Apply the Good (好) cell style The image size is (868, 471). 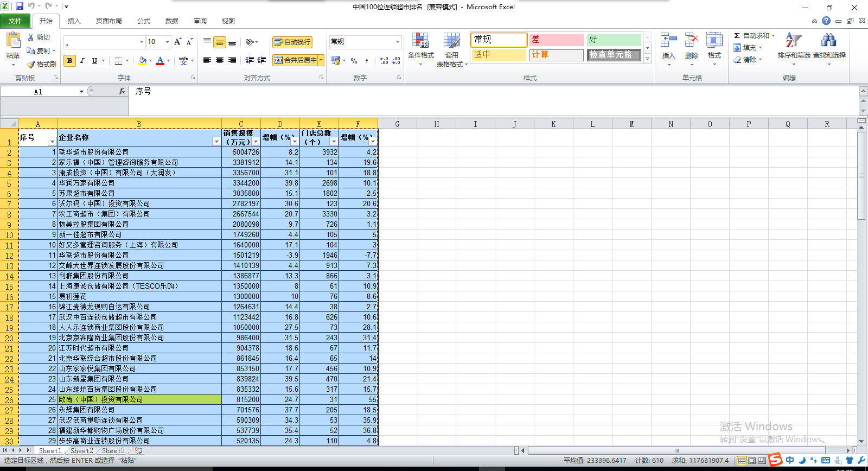(614, 40)
